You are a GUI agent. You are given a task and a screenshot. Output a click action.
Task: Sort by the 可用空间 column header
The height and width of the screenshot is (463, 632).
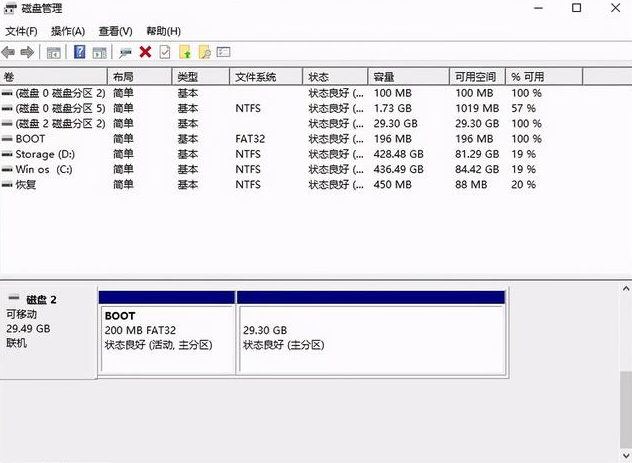[478, 77]
